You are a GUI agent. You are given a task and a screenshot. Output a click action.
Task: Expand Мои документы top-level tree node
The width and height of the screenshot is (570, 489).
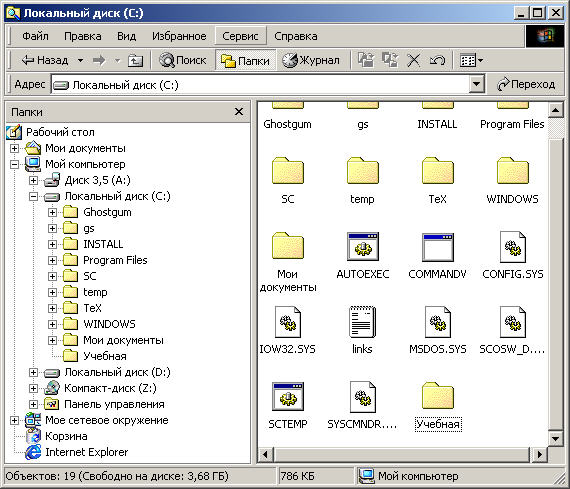coord(14,148)
